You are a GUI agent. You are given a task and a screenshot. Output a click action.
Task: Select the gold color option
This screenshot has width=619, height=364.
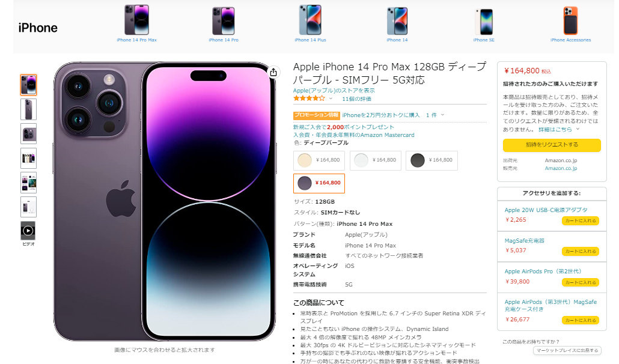(319, 160)
